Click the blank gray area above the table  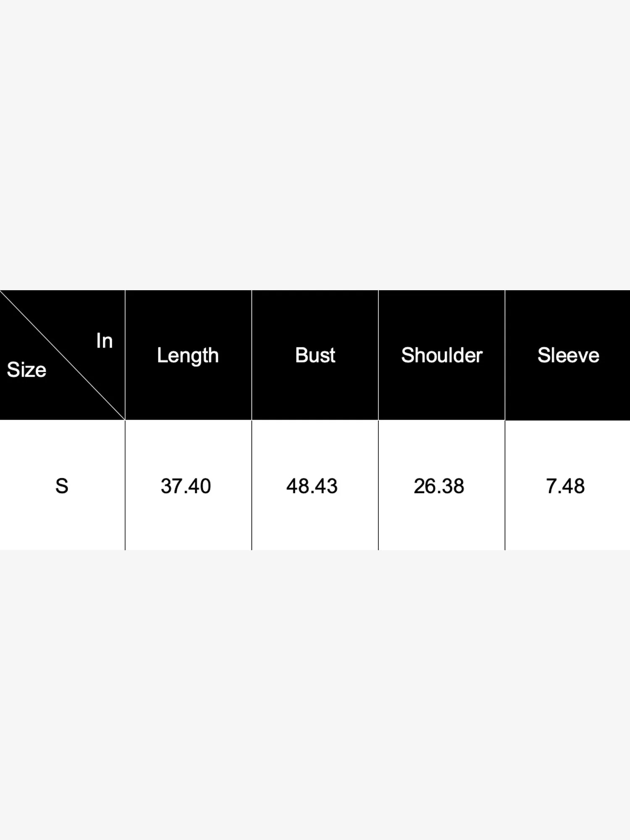pos(315,145)
